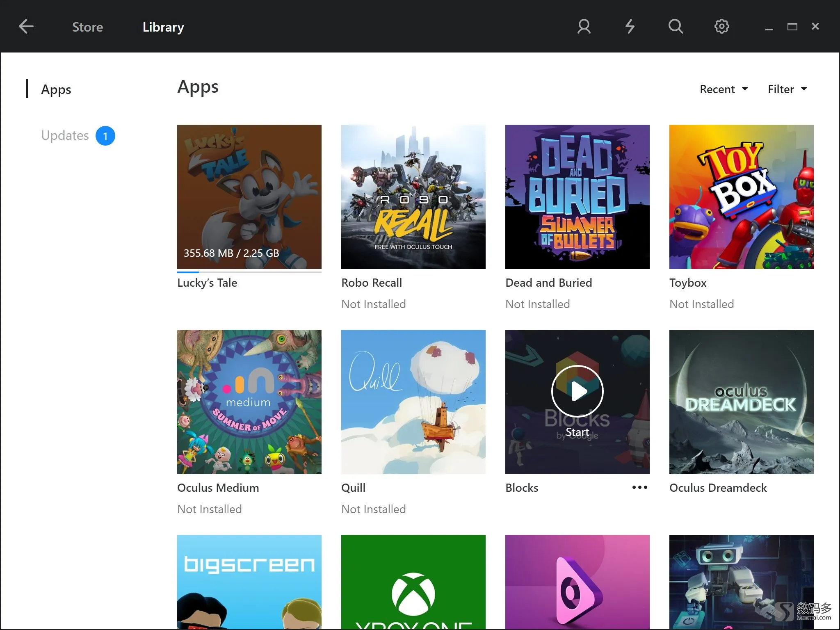Open the pink video player app thumbnail
Screen dimensions: 840x630
[577, 582]
